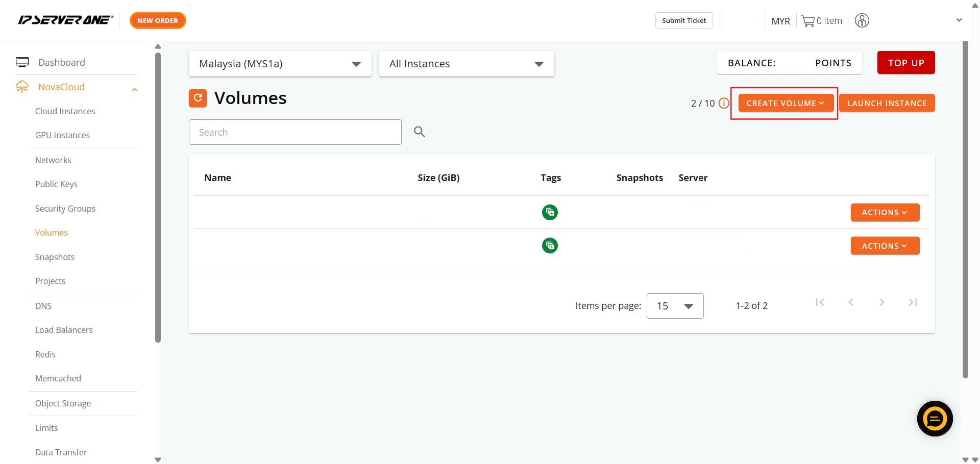
Task: Open the live chat bubble widget
Action: (935, 419)
